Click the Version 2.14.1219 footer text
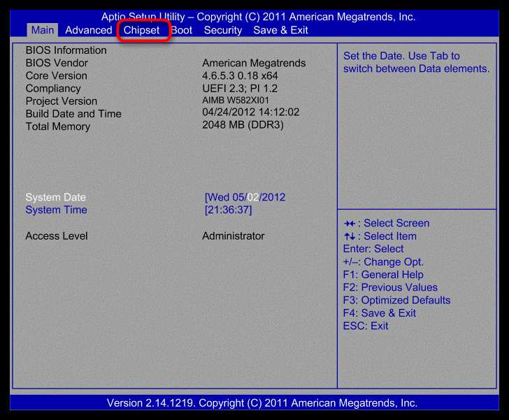The height and width of the screenshot is (420, 509). pyautogui.click(x=262, y=403)
